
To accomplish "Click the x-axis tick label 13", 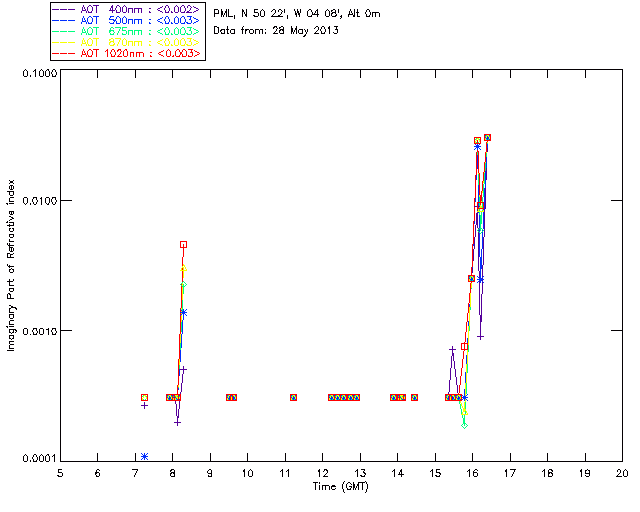I will [360, 473].
